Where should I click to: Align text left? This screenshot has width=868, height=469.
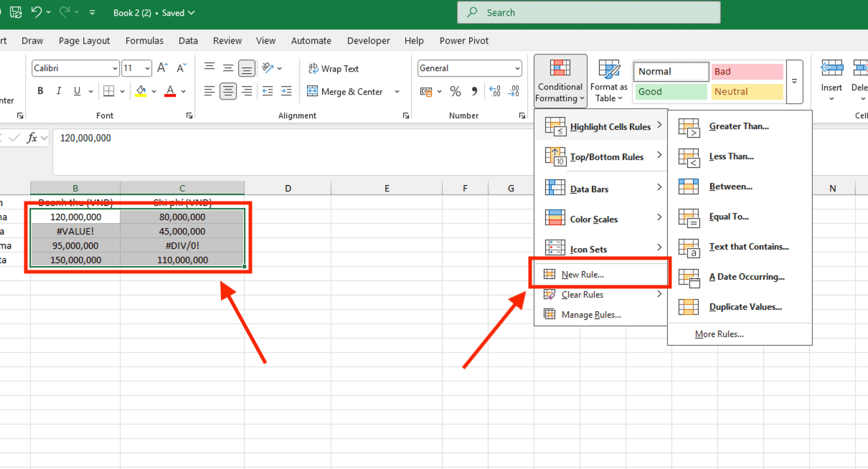tap(209, 91)
